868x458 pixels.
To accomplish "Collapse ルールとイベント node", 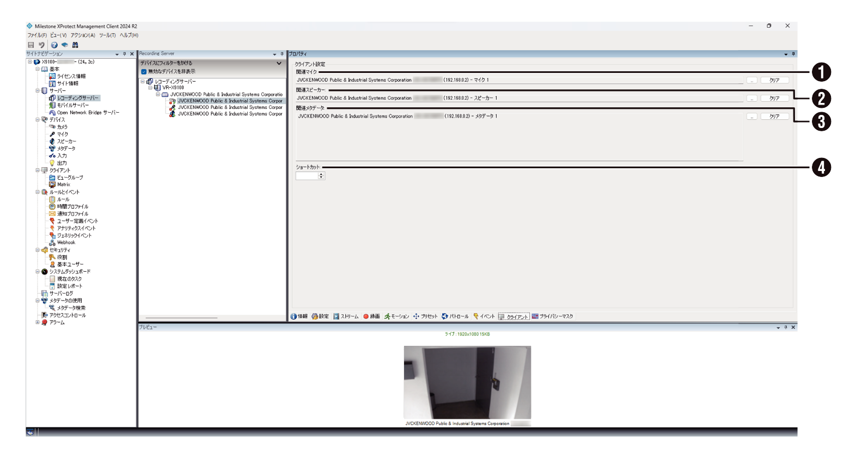I will coord(38,192).
